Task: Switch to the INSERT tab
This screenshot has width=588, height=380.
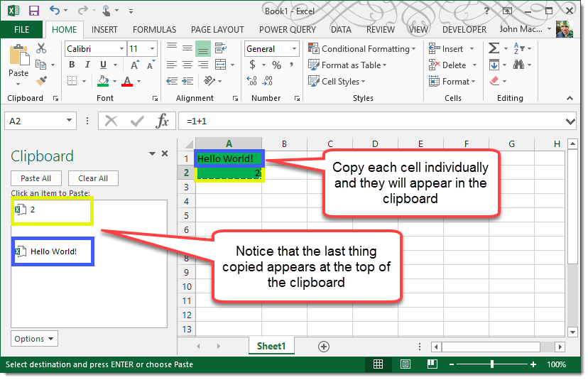Action: [x=104, y=30]
